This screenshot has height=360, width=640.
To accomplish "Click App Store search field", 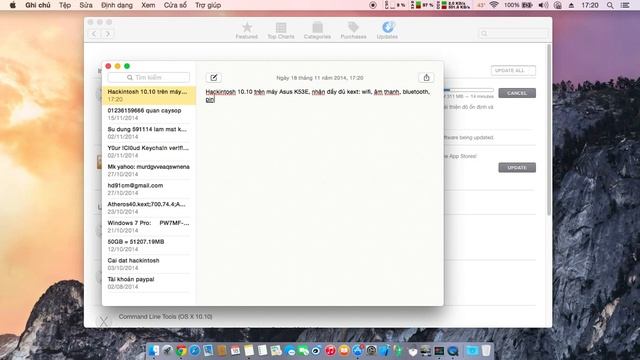I will (x=513, y=33).
